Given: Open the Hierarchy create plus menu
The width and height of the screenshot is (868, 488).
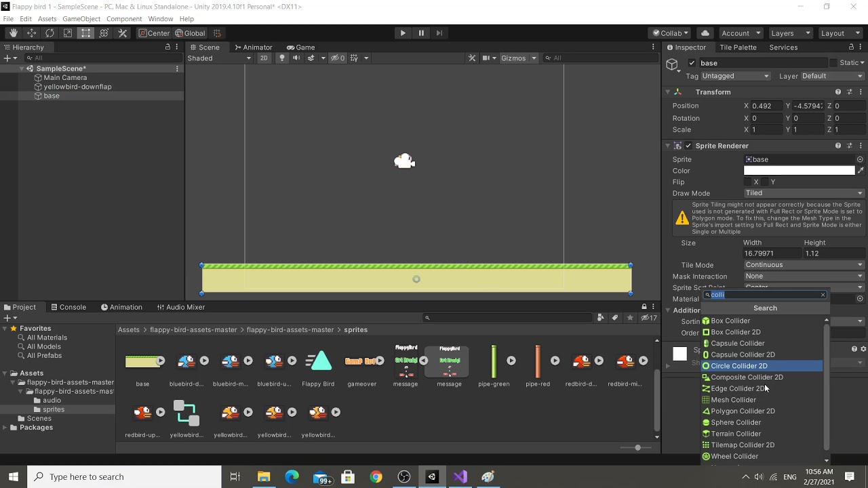Looking at the screenshot, I should [9, 58].
